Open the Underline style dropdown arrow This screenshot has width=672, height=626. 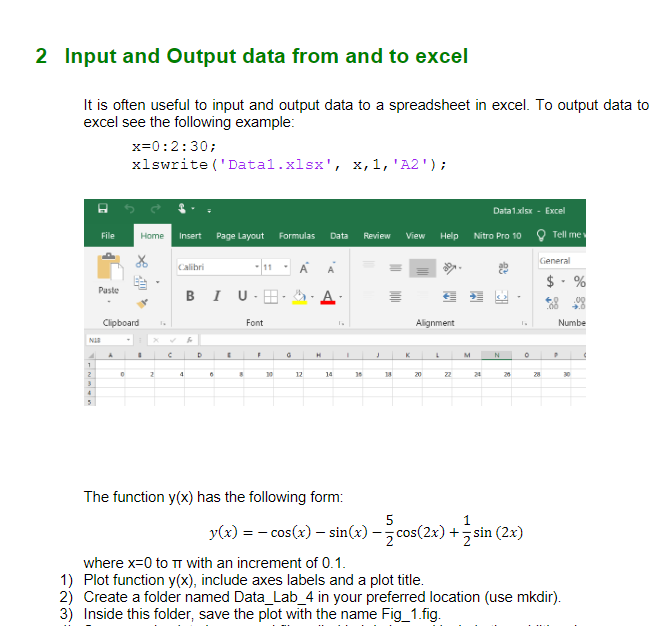point(255,297)
